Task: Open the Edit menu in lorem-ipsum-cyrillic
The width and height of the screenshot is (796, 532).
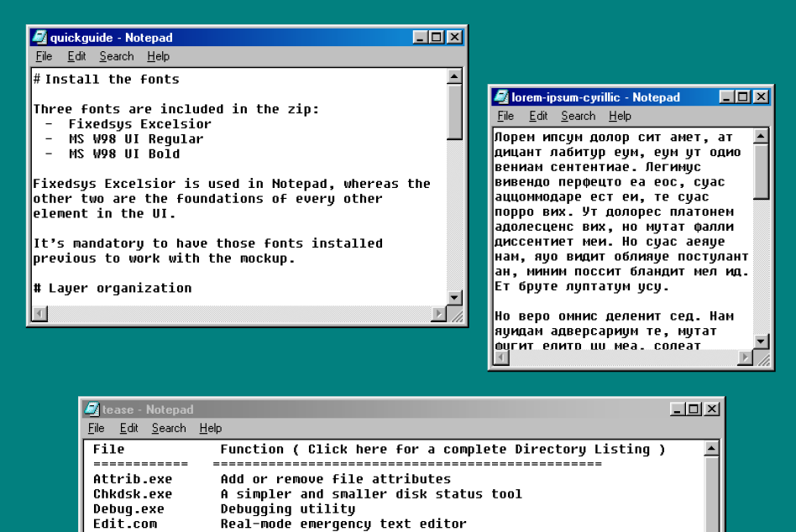Action: tap(537, 116)
